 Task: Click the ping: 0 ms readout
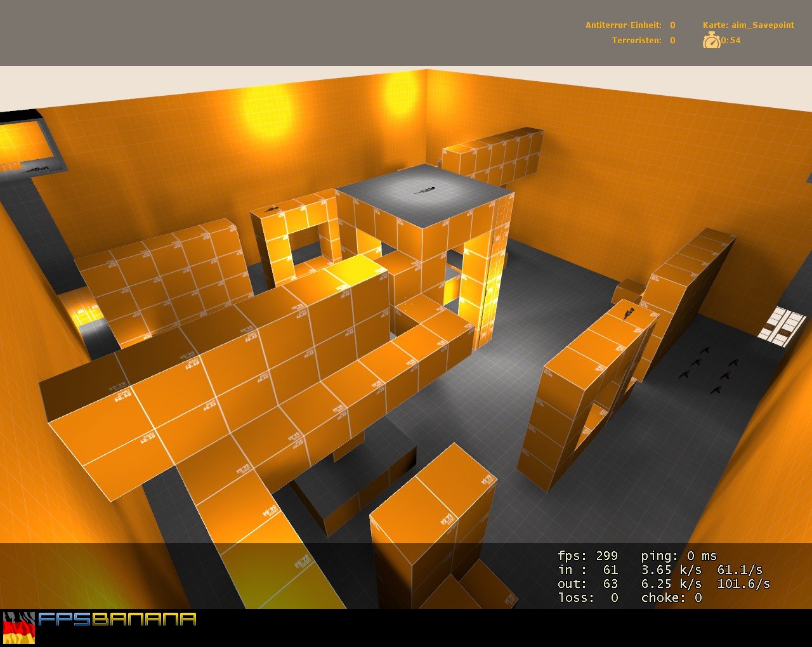coord(679,556)
